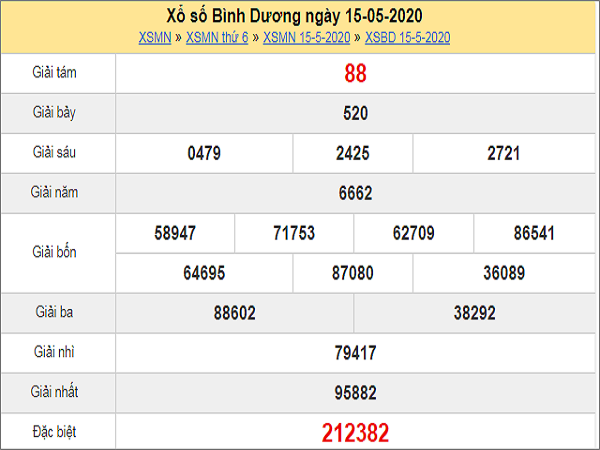Select the special prize number 212382
This screenshot has width=600, height=450.
[x=355, y=433]
